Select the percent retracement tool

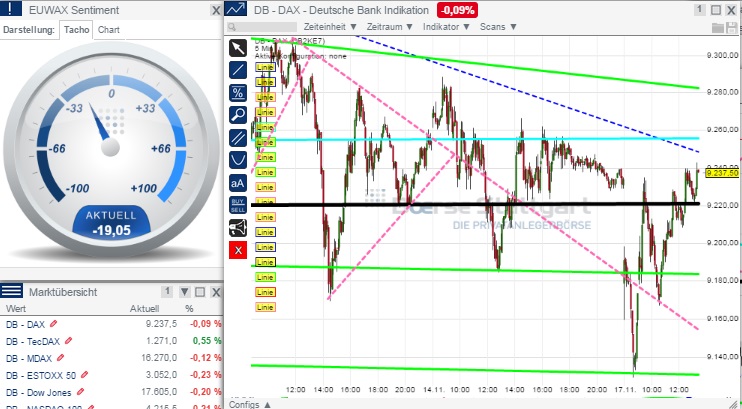pyautogui.click(x=238, y=93)
